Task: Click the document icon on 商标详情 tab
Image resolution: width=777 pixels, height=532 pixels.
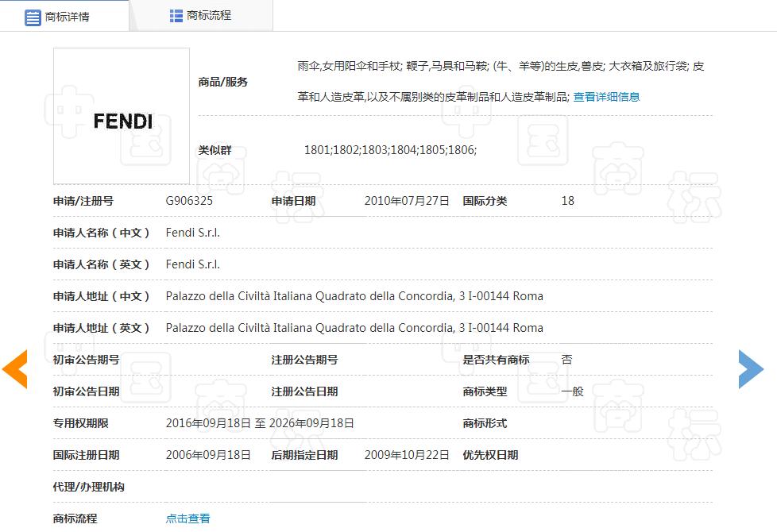Action: (32, 15)
